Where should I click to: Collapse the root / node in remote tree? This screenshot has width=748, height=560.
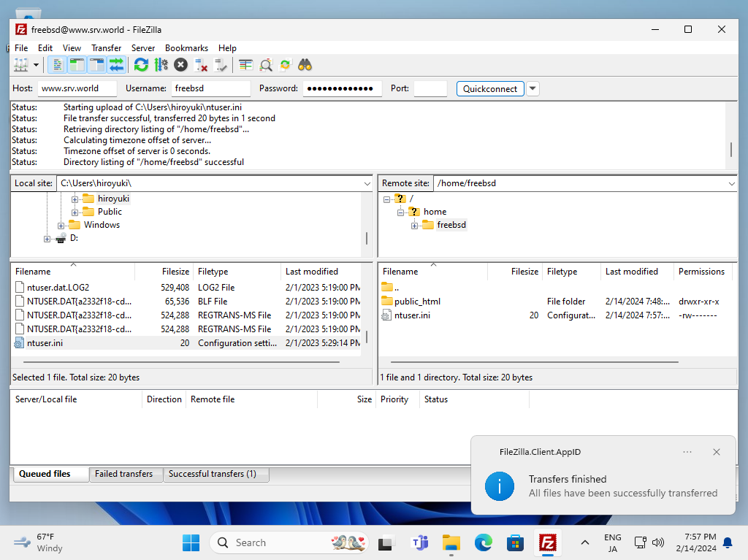coord(387,199)
